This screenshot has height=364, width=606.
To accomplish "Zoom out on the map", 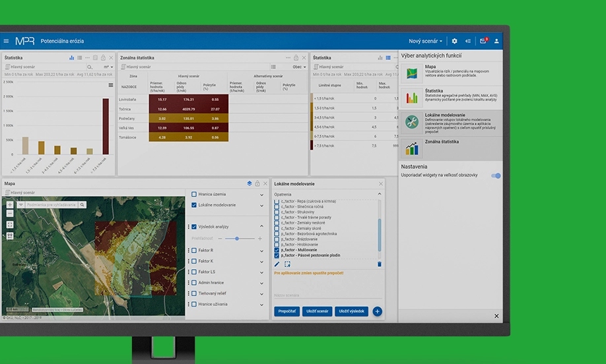I will pos(10,214).
